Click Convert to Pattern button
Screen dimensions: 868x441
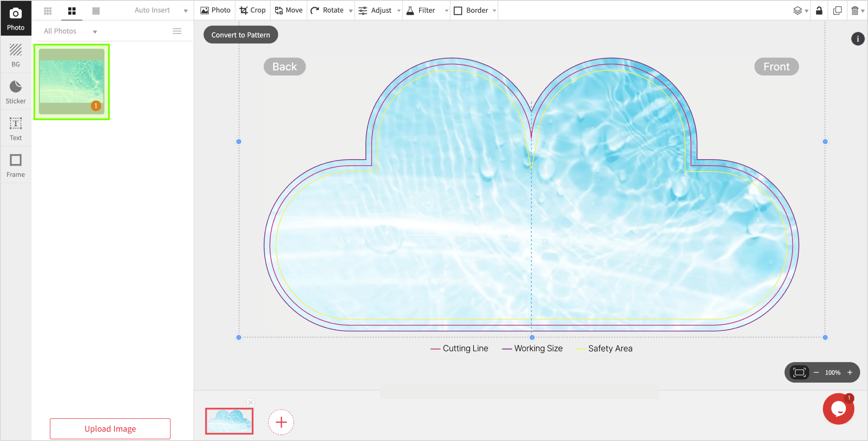(241, 35)
